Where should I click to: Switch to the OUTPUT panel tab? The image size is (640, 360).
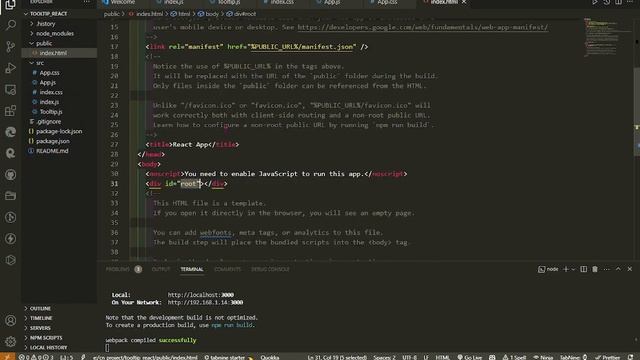click(x=161, y=269)
